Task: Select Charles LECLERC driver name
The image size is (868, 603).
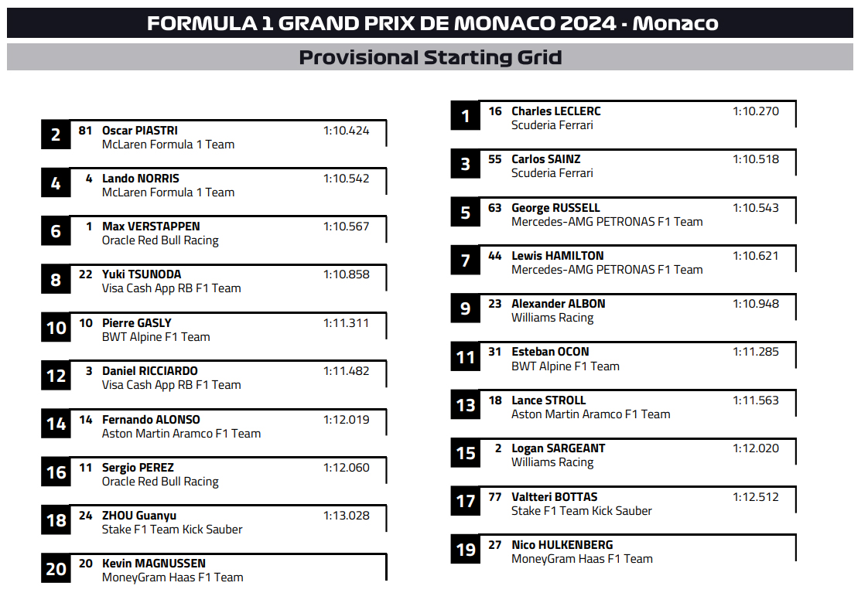Action: pos(555,111)
